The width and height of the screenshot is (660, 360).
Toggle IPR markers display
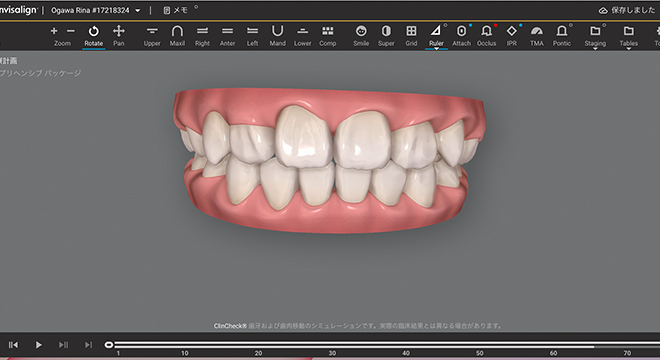coord(511,36)
